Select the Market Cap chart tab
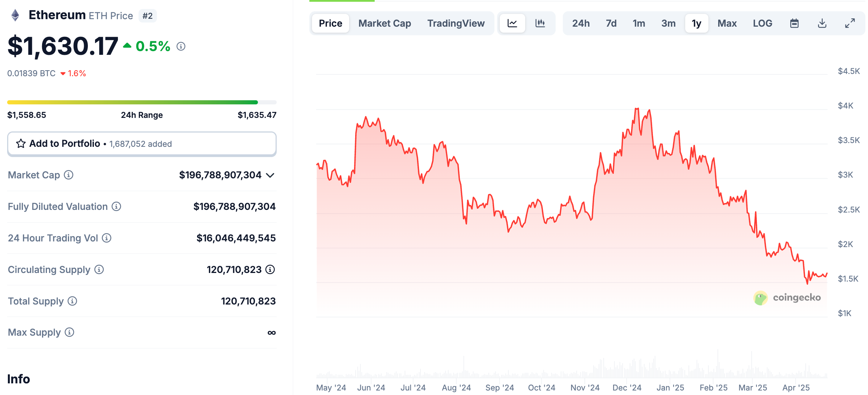The image size is (868, 395). point(385,23)
